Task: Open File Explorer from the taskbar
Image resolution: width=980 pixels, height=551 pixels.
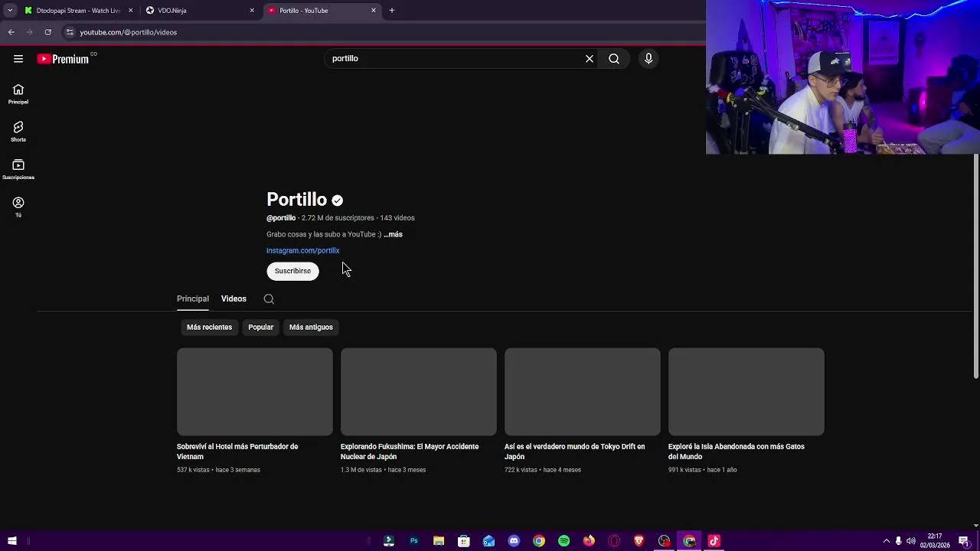Action: [x=439, y=541]
